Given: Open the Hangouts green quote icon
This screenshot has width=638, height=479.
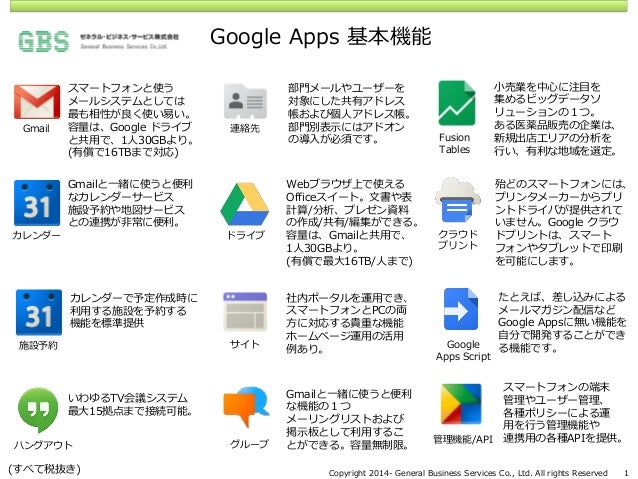Looking at the screenshot, I should point(38,410).
